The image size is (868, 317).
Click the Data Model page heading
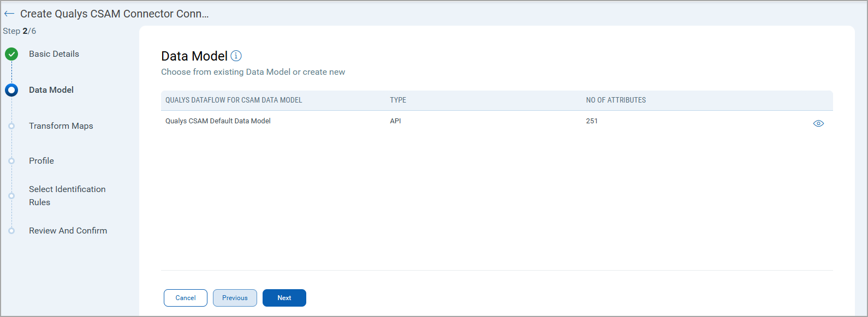coord(194,56)
